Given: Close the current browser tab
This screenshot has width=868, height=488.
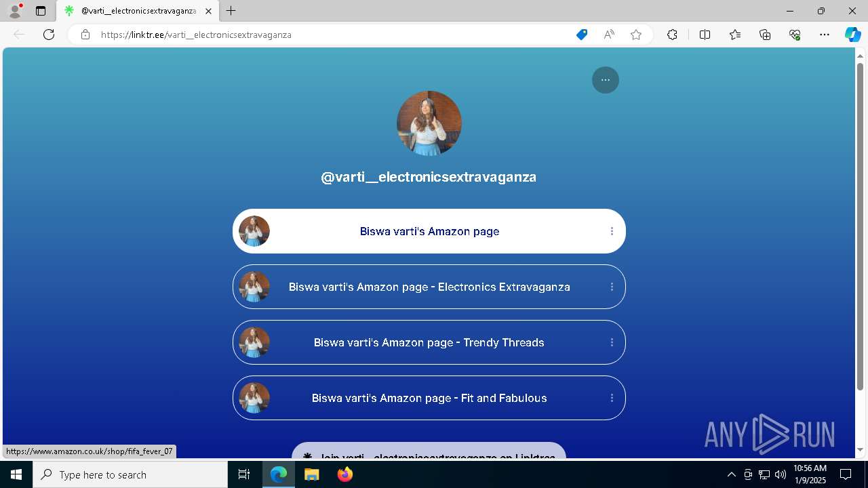Looking at the screenshot, I should point(208,11).
